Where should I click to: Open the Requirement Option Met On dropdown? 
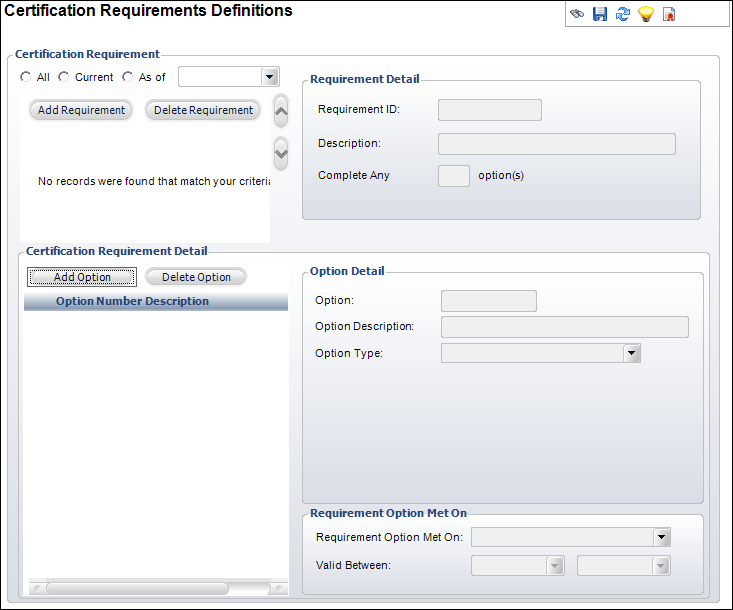coord(661,538)
